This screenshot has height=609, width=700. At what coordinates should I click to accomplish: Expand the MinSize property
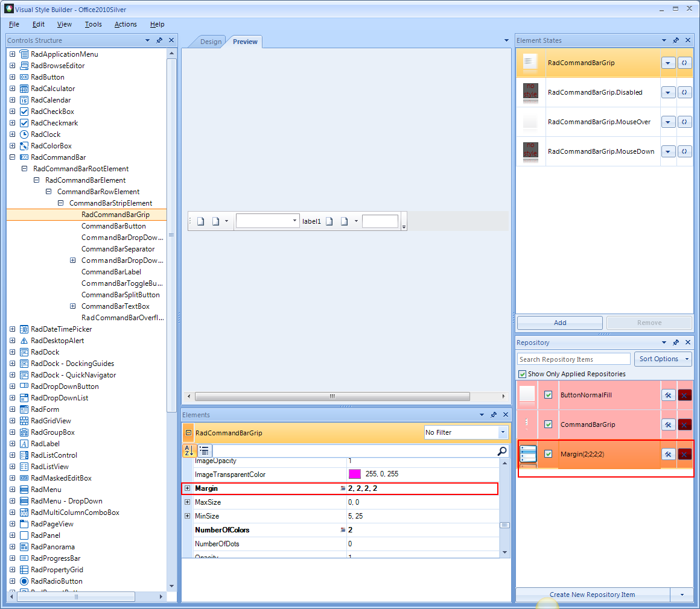point(188,516)
